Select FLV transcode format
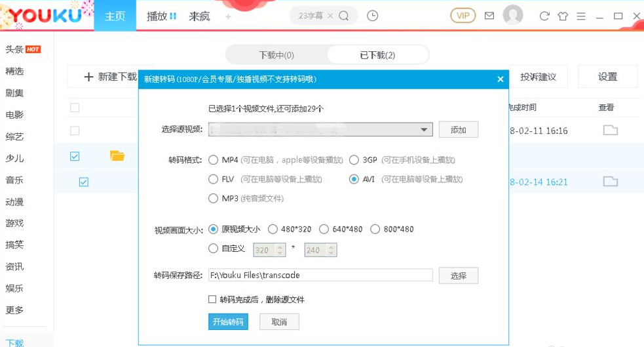644x347 pixels. point(213,179)
